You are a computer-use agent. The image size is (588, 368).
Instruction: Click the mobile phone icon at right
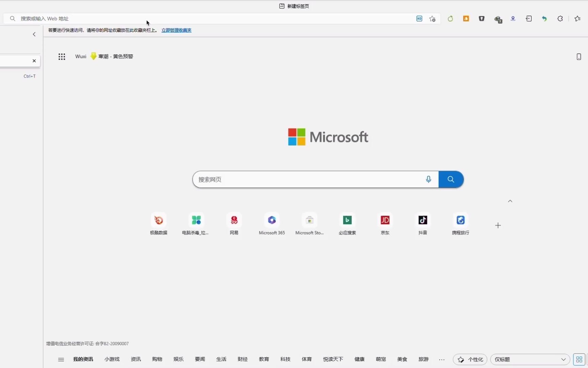(579, 57)
